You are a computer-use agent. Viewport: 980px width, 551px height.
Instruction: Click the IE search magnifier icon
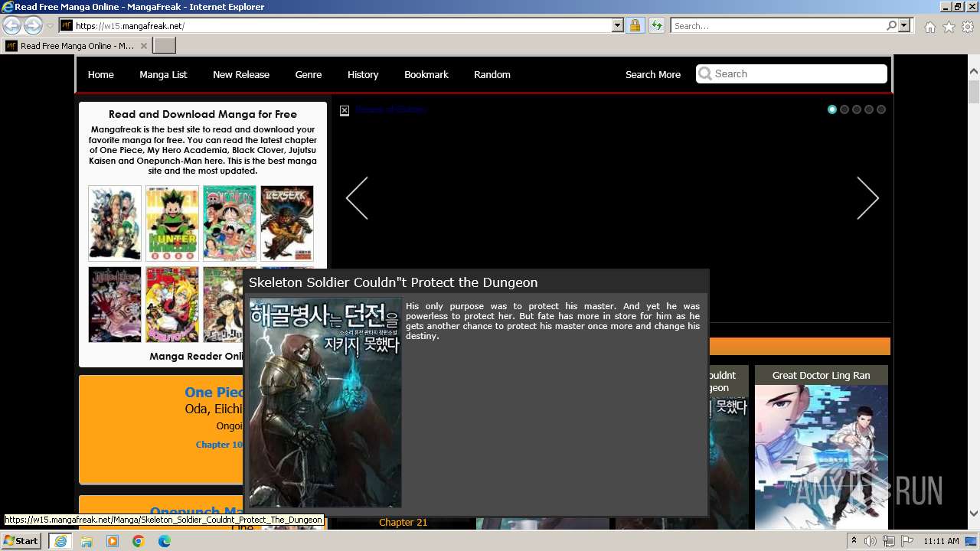[x=891, y=25]
